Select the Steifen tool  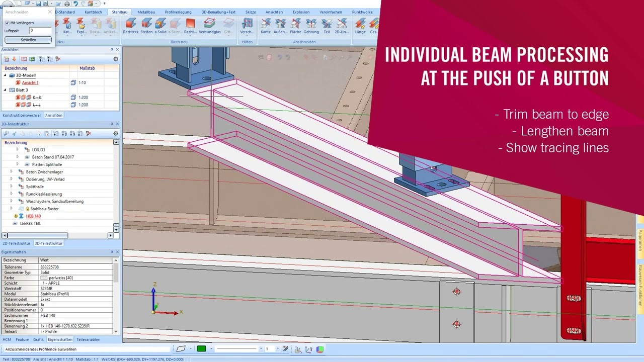click(146, 26)
